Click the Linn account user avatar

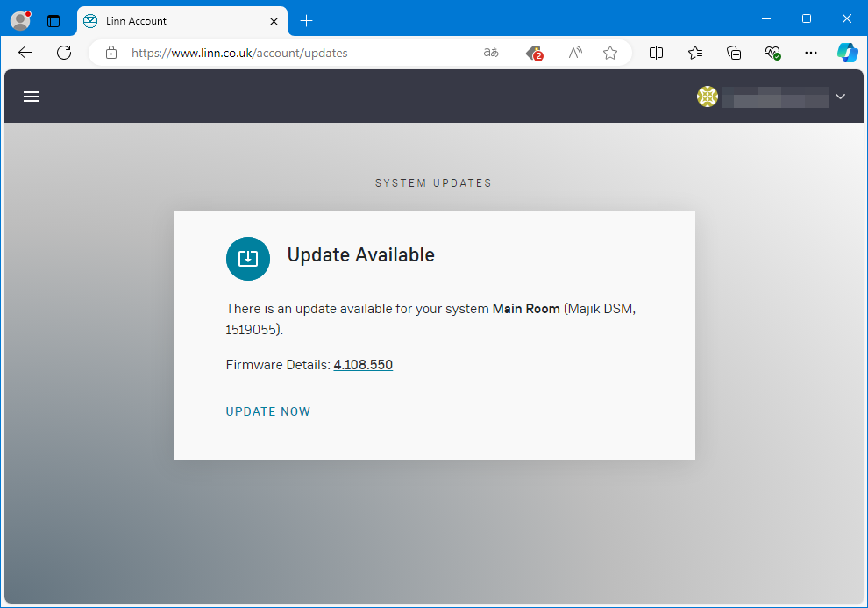click(x=708, y=97)
